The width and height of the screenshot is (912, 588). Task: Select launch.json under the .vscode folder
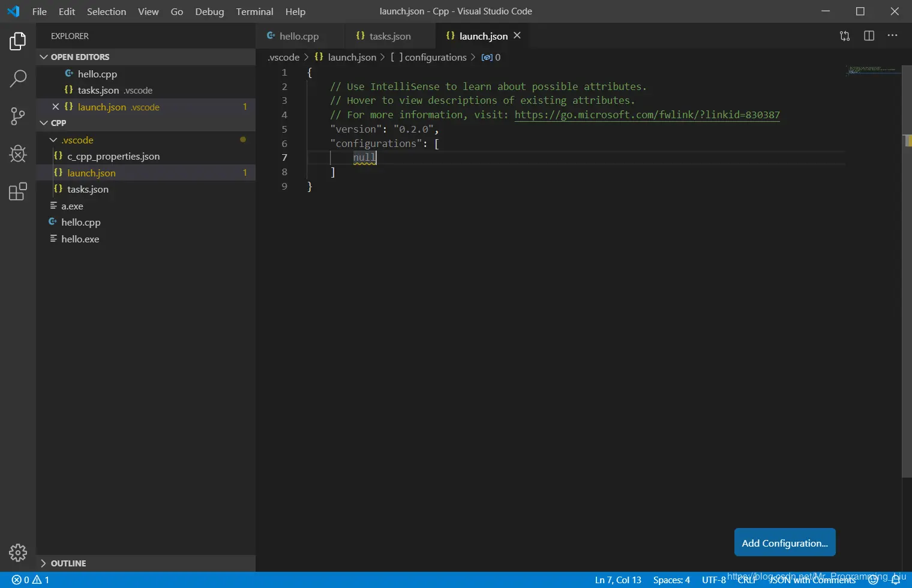coord(146,173)
